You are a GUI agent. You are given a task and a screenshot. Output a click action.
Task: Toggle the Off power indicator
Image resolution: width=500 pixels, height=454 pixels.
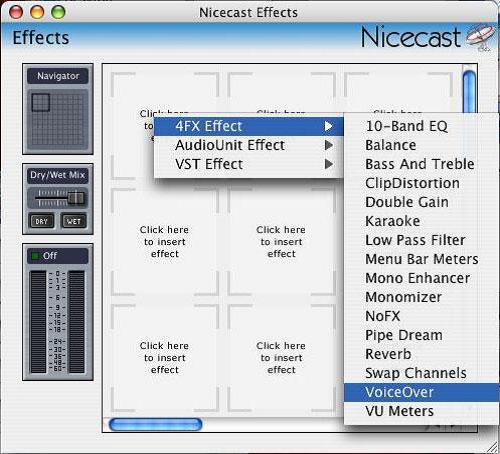tap(35, 256)
